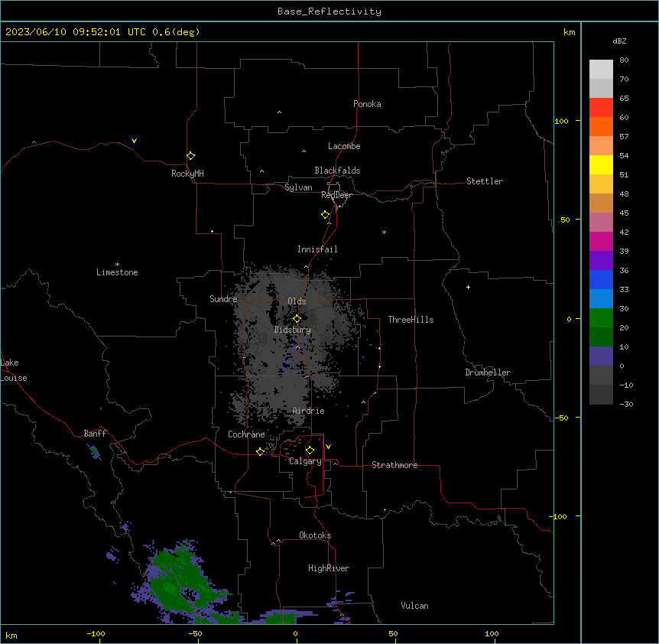This screenshot has height=644, width=659.
Task: Pick the purple swatch between 39 and 36
Action: click(x=601, y=260)
